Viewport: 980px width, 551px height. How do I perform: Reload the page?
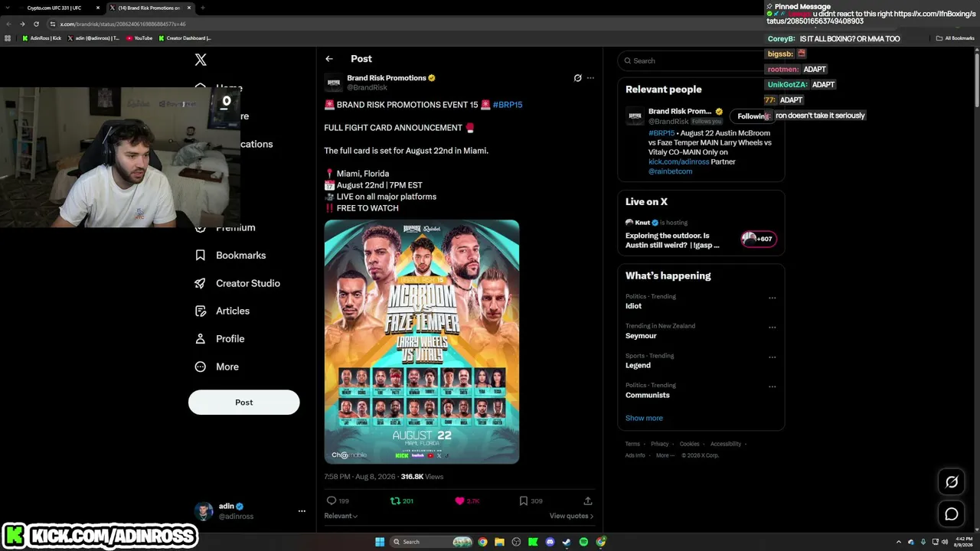click(36, 24)
